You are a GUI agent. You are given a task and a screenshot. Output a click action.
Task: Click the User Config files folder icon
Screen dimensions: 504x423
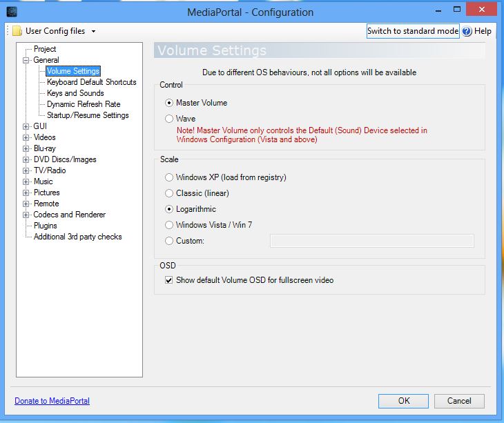(17, 31)
